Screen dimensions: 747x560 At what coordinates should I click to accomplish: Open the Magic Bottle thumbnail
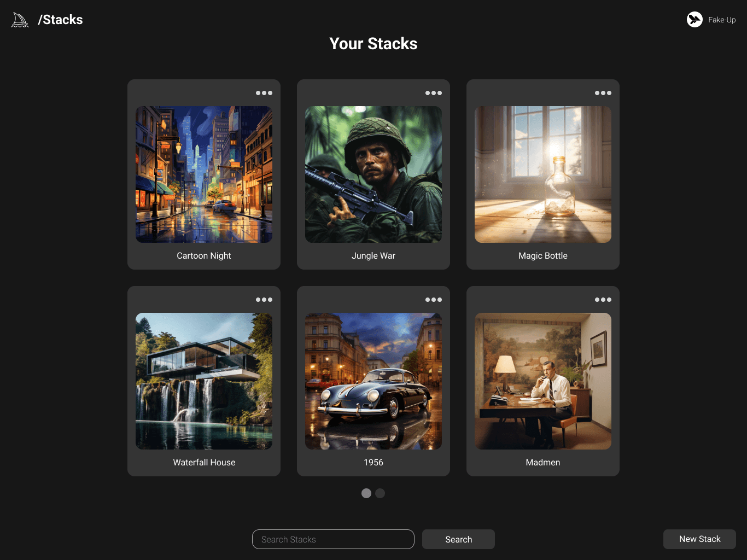point(543,174)
